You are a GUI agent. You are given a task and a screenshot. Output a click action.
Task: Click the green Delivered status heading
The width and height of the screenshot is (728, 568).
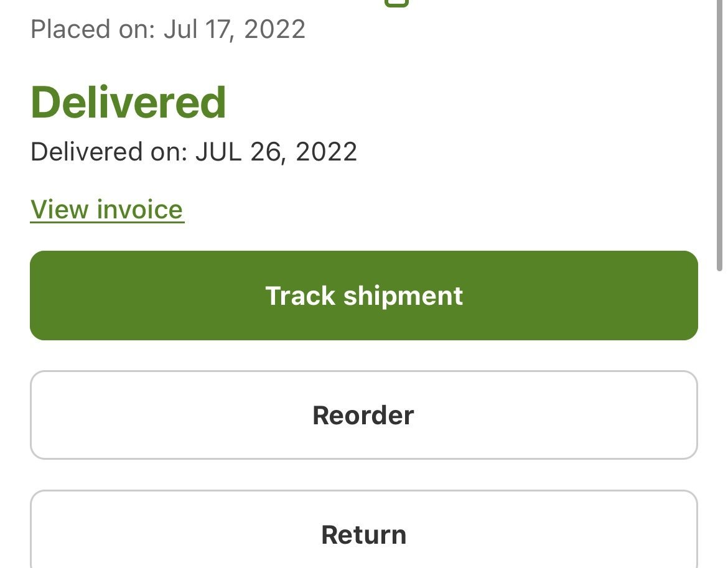point(128,103)
